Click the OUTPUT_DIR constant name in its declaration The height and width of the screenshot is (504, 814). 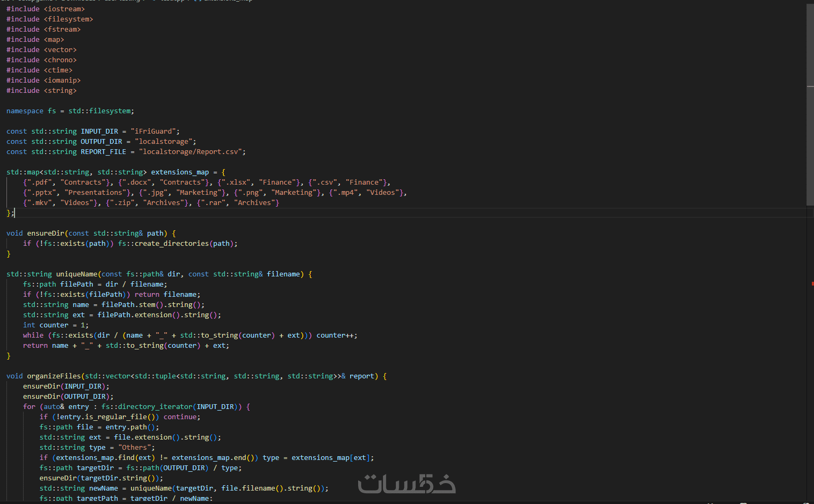click(x=101, y=142)
